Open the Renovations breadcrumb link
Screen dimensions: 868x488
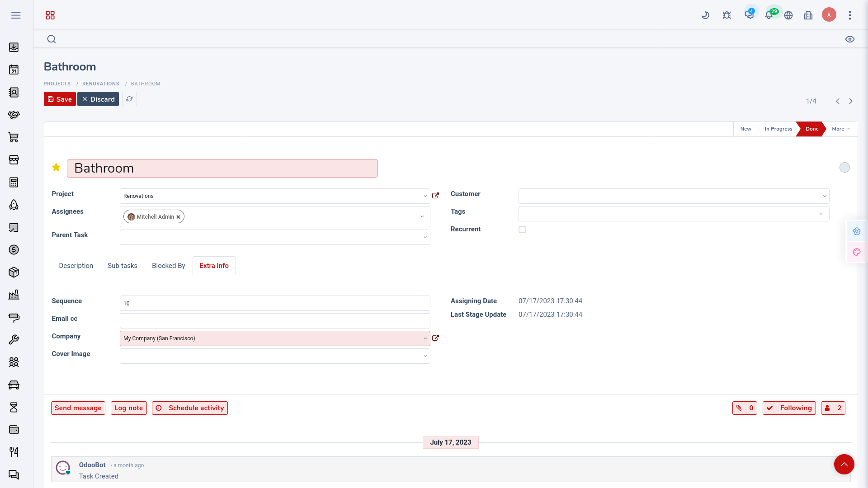click(101, 84)
